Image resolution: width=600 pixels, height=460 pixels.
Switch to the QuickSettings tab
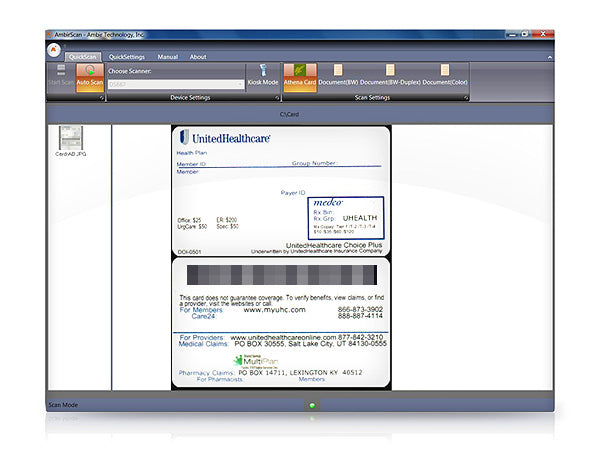point(127,57)
